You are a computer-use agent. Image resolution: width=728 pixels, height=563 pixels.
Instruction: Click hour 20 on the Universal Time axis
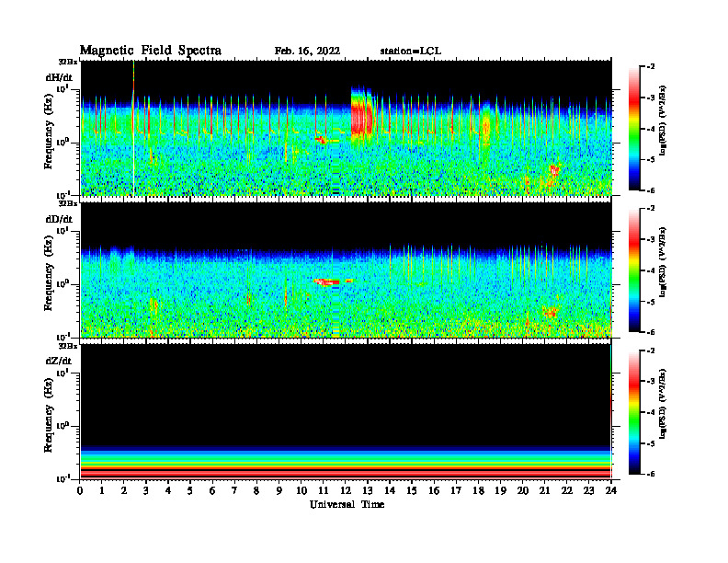(522, 490)
